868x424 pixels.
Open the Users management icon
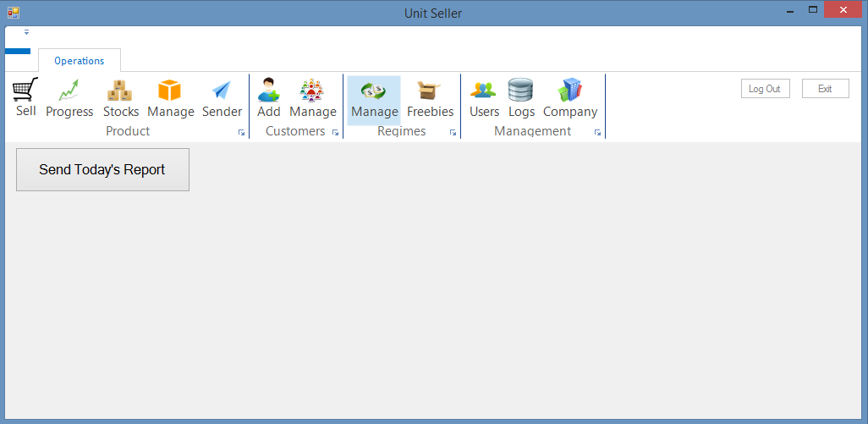[485, 98]
